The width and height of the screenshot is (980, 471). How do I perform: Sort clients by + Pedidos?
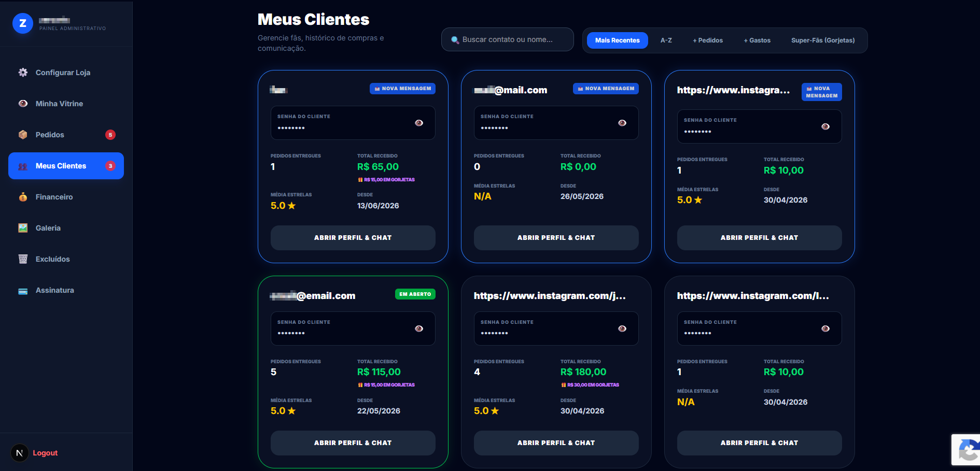tap(708, 40)
